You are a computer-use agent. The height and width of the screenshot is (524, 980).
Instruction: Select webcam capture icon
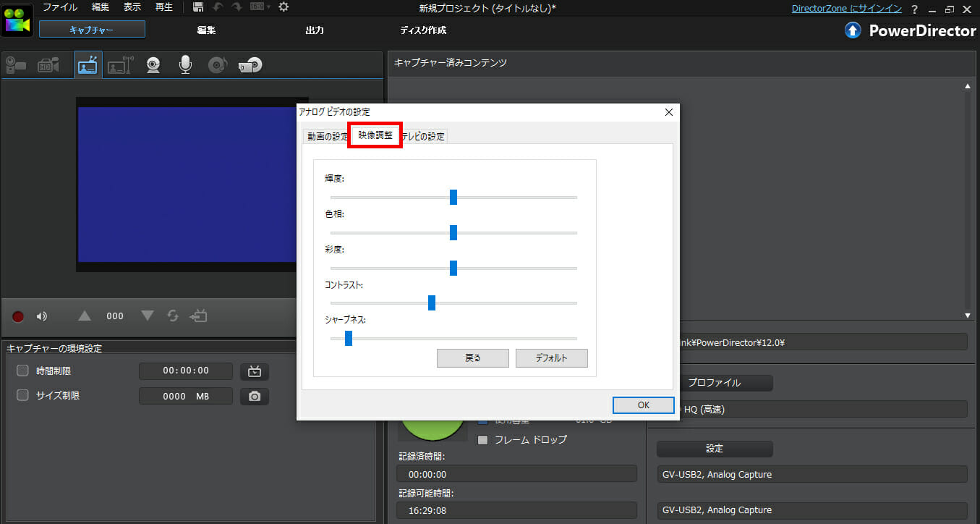pos(153,65)
